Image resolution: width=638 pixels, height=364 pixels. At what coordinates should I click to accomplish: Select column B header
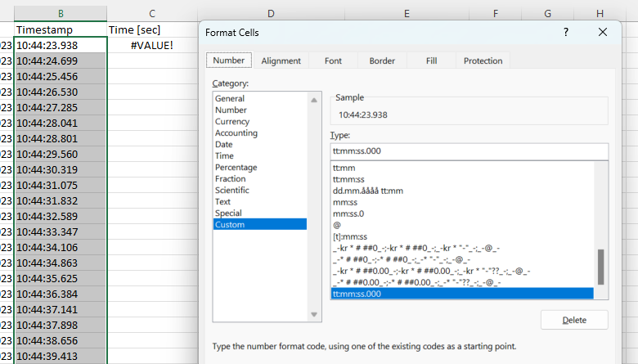[61, 13]
